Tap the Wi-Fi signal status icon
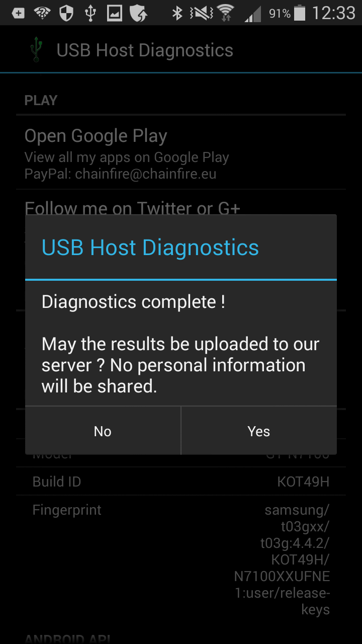This screenshot has height=644, width=362. 226,13
